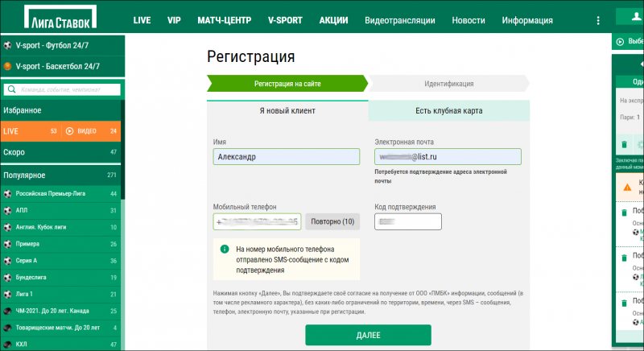The image size is (644, 351).
Task: Click the АПЛ soccer ball icon
Action: click(7, 211)
